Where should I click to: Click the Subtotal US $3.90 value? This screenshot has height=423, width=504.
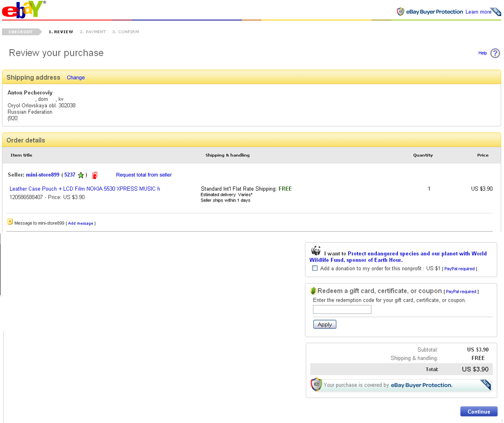coord(478,349)
